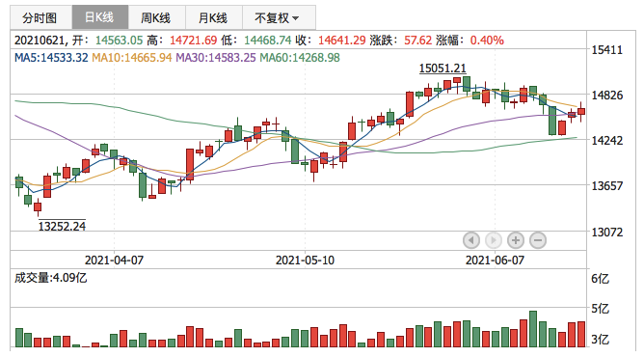Click the MA30:14583.25 indicator text
Screen dimensions: 644x357
pos(216,57)
